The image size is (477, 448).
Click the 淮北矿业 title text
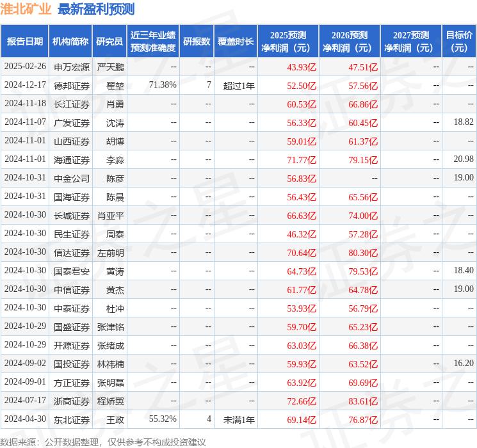point(26,10)
